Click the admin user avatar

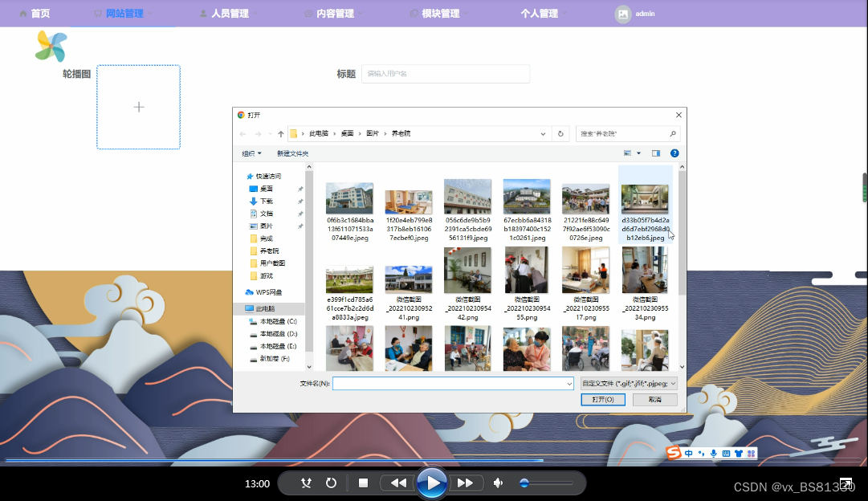623,14
